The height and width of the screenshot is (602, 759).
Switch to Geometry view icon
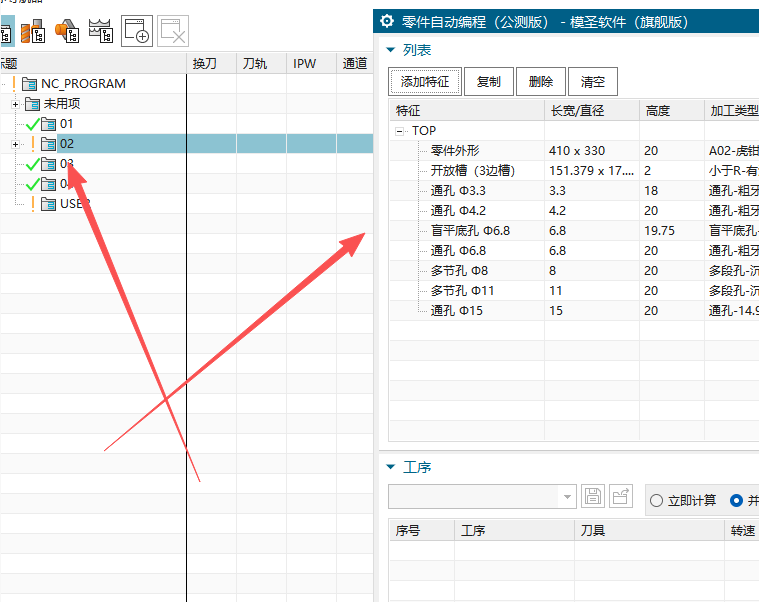pos(67,31)
